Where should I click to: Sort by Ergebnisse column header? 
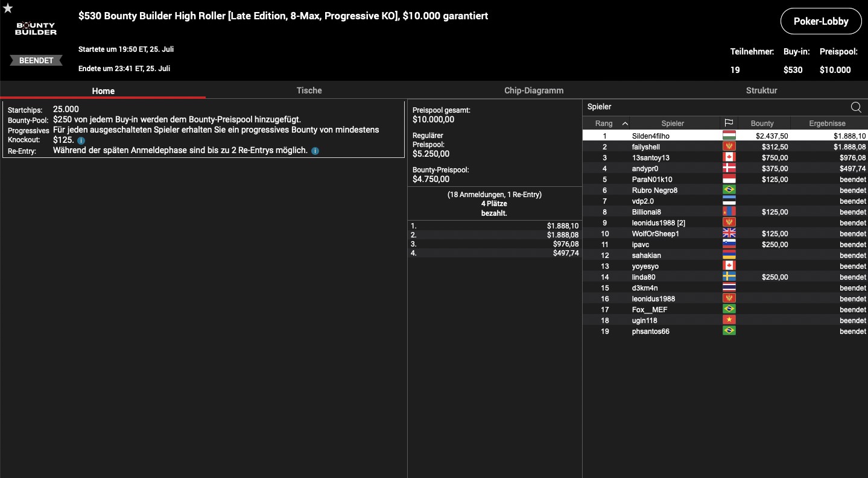pyautogui.click(x=827, y=124)
